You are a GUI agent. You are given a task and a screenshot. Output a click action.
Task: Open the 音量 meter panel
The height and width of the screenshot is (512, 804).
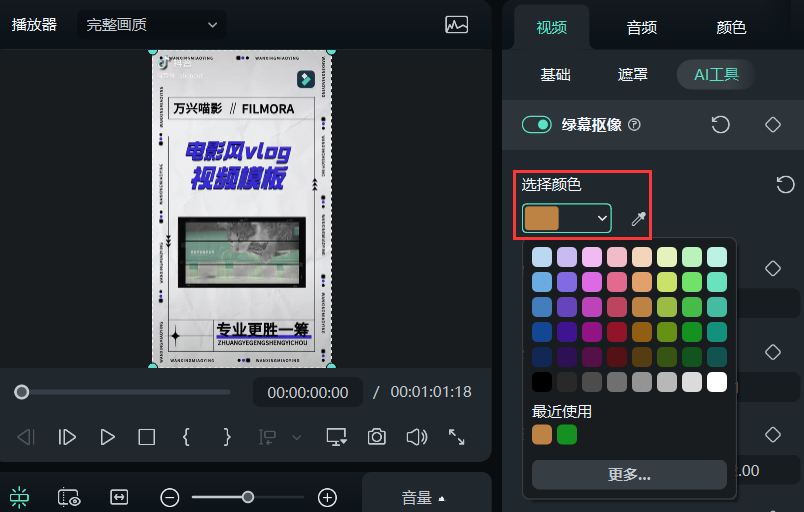423,498
